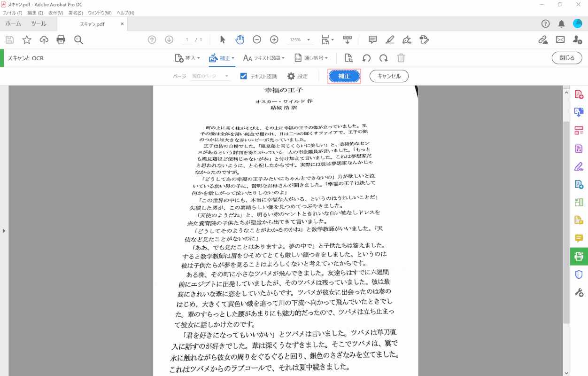Open More Tools wrench icon
The image size is (588, 376).
579,292
